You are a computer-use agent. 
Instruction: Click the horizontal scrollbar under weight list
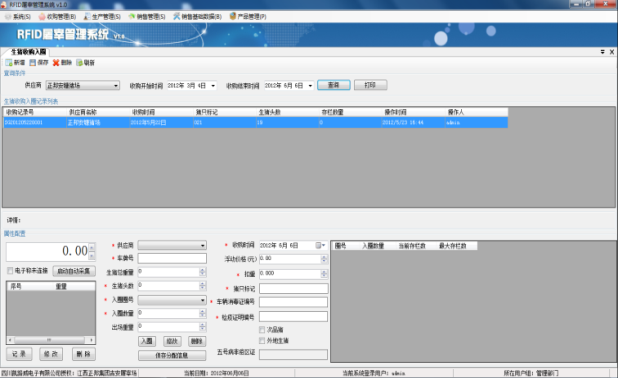(x=50, y=340)
